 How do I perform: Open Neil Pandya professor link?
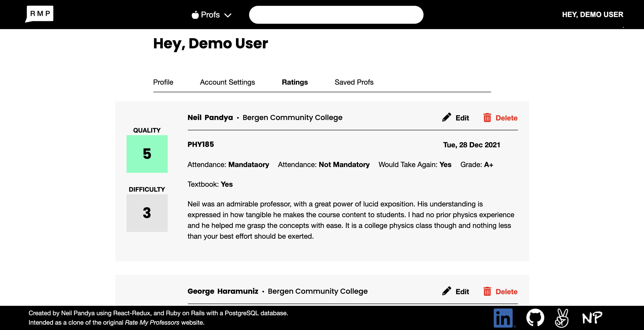(x=210, y=118)
